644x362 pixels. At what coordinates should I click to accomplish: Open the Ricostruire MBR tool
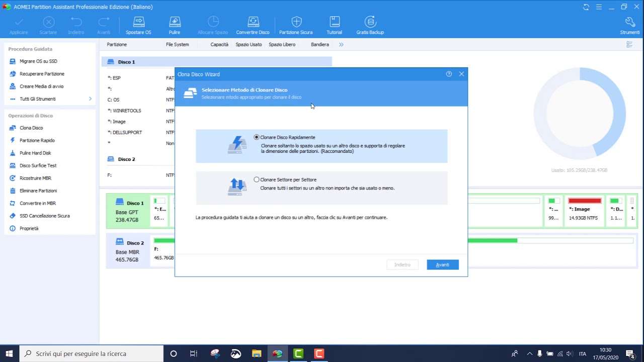point(35,178)
